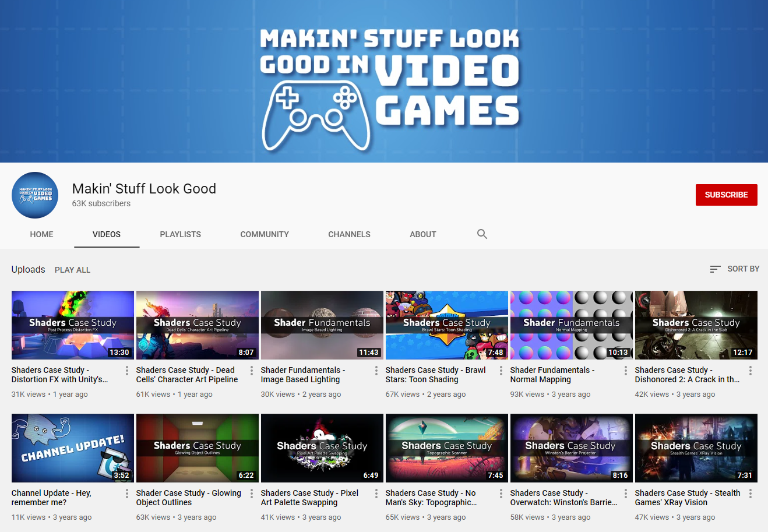Screen dimensions: 768x532
Task: Open options menu for Channel Update video
Action: pos(127,494)
